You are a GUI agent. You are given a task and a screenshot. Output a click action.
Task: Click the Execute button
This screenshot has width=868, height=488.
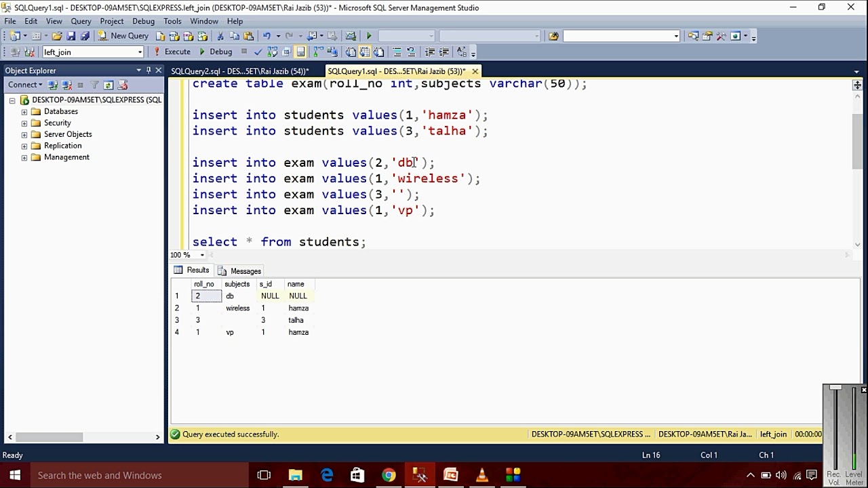click(x=172, y=52)
